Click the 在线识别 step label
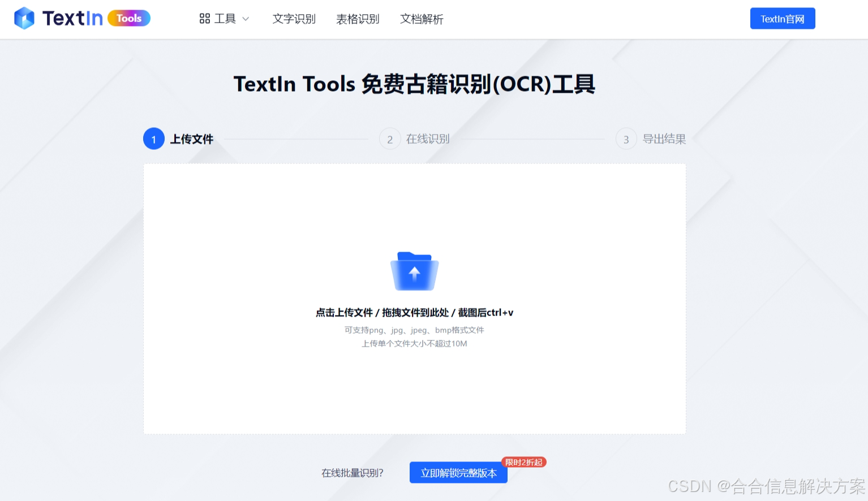Image resolution: width=868 pixels, height=501 pixels. coord(428,139)
